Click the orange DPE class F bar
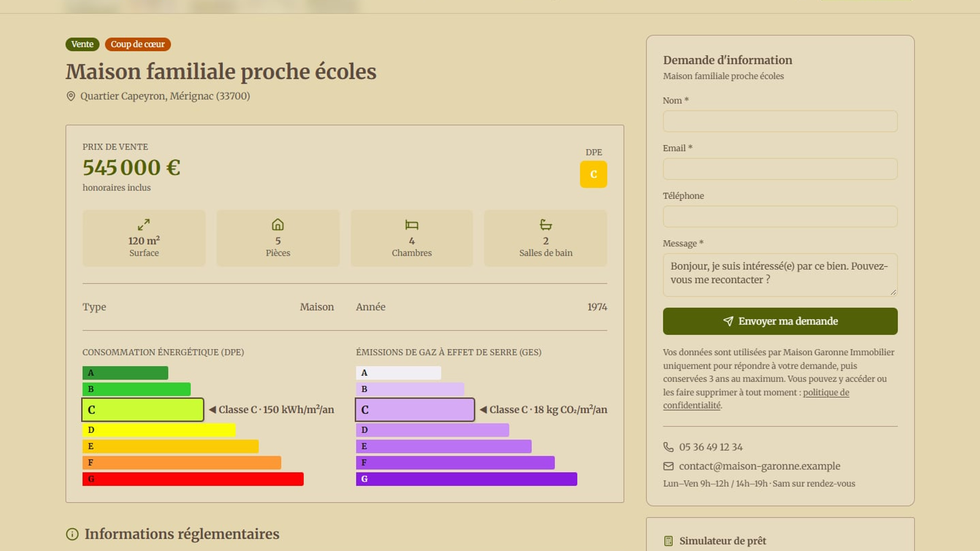This screenshot has height=551, width=980. pos(182,463)
